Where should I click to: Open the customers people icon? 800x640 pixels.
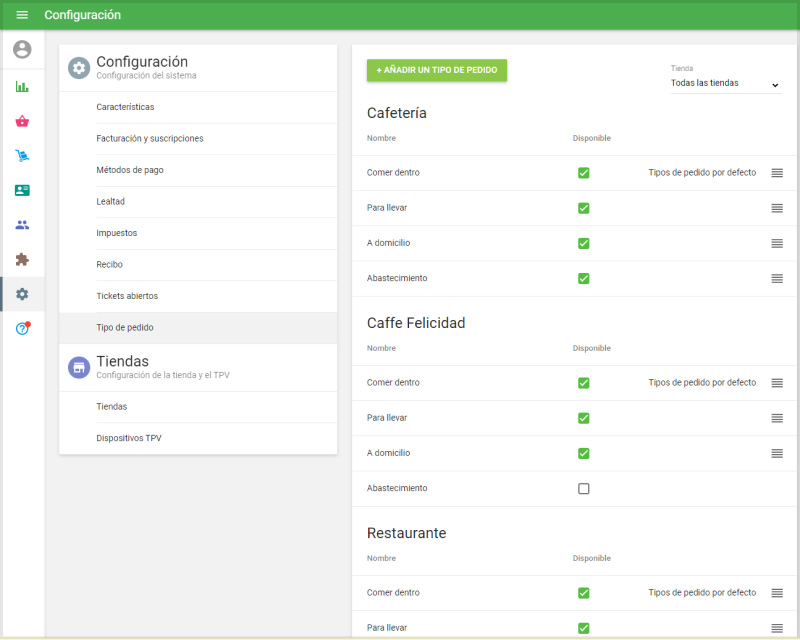(x=22, y=225)
